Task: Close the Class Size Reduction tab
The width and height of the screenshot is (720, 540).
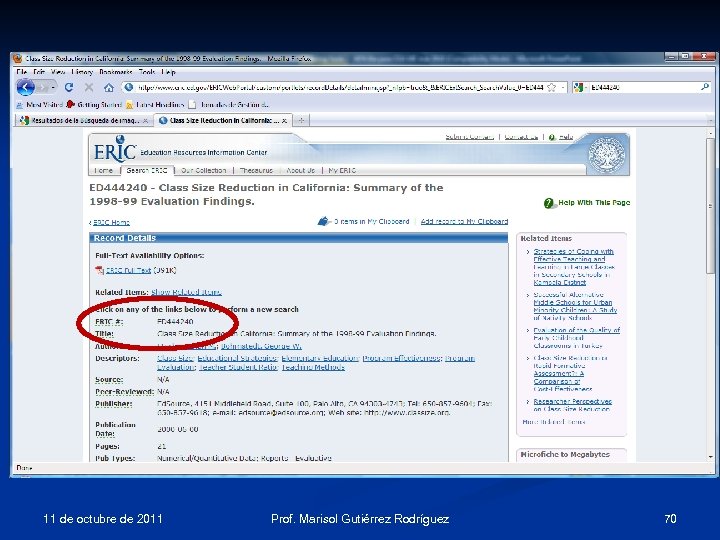Action: coord(285,121)
